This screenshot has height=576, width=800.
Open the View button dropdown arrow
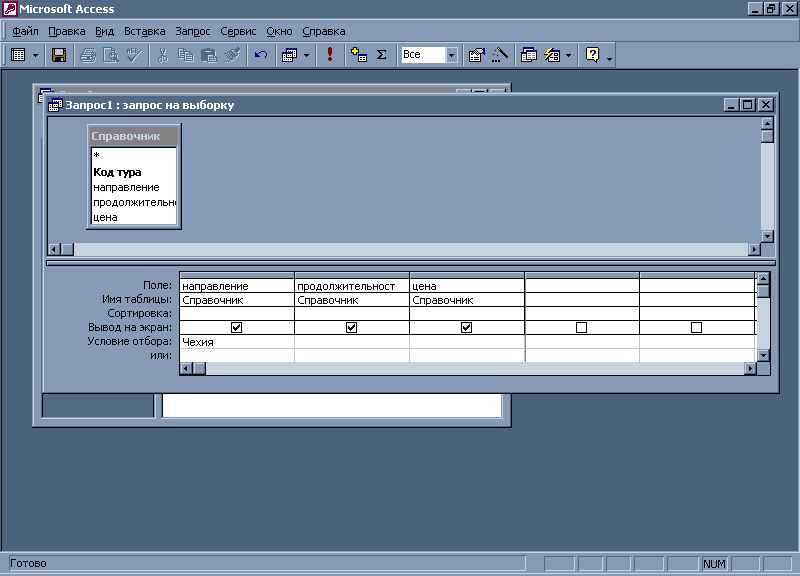pyautogui.click(x=35, y=55)
